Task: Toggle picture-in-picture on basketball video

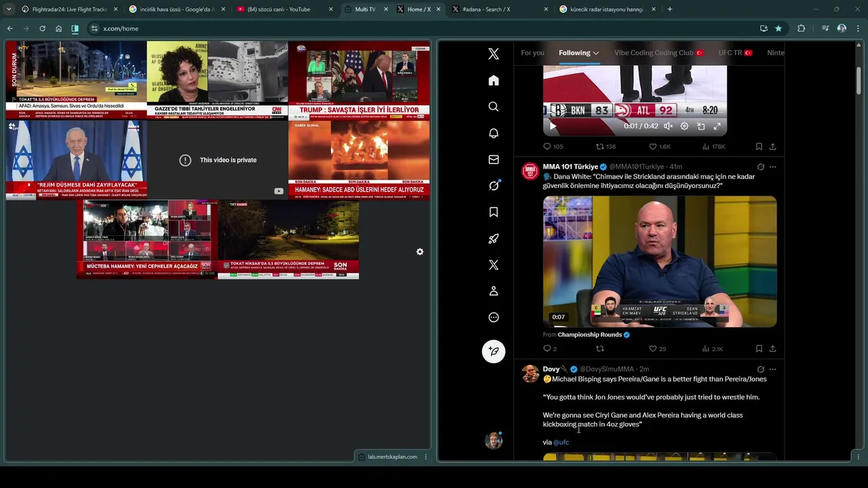Action: (x=701, y=126)
